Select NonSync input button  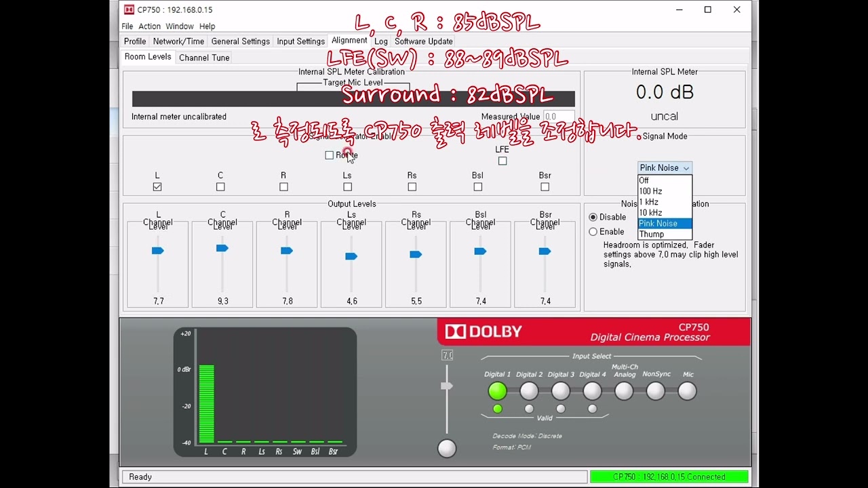tap(656, 391)
